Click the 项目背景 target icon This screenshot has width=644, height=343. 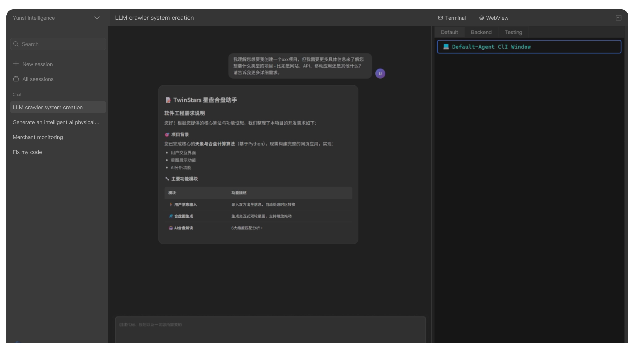point(167,135)
